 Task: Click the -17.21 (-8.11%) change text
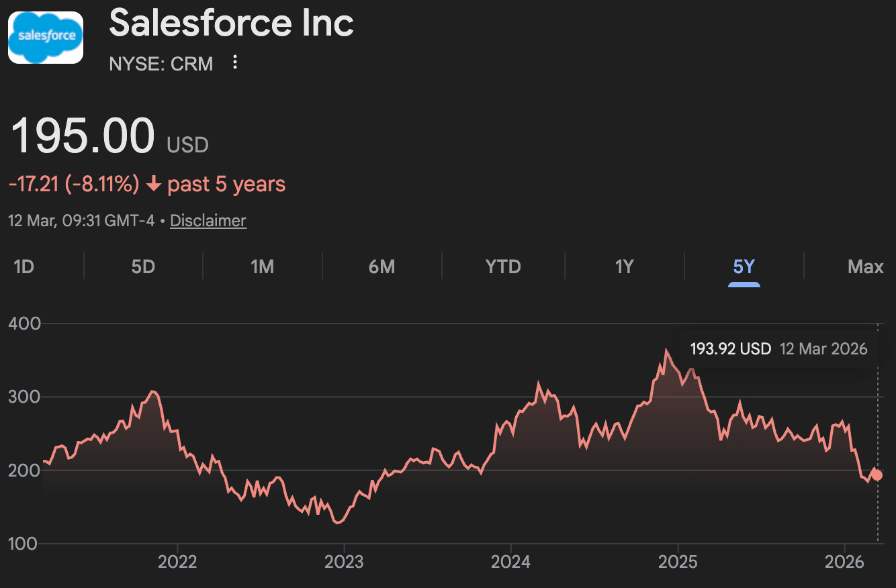pyautogui.click(x=74, y=184)
